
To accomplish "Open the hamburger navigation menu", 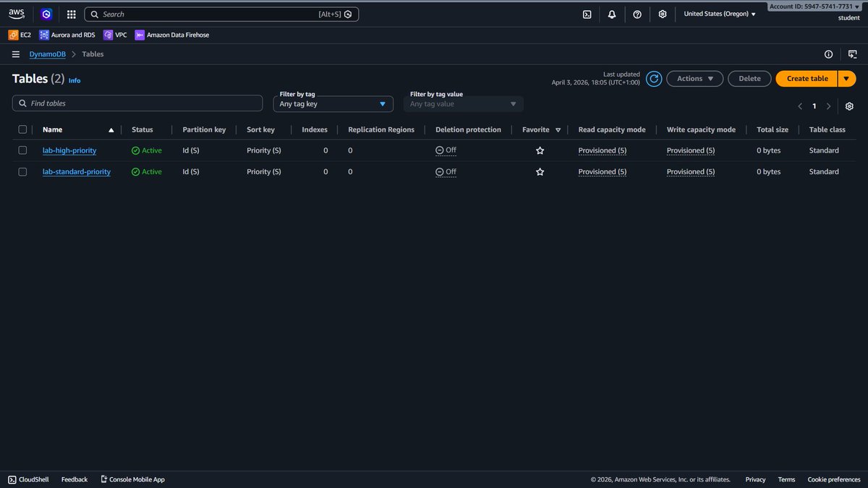I will [16, 54].
